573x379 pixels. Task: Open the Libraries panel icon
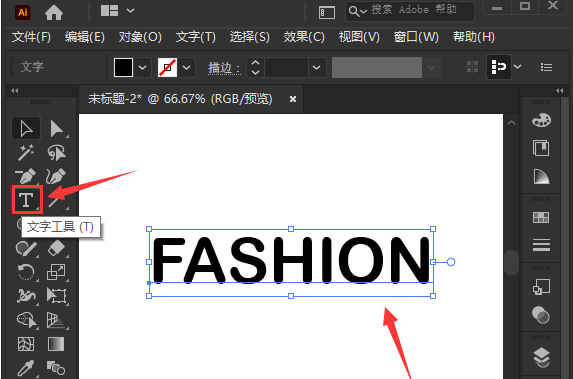tap(541, 148)
